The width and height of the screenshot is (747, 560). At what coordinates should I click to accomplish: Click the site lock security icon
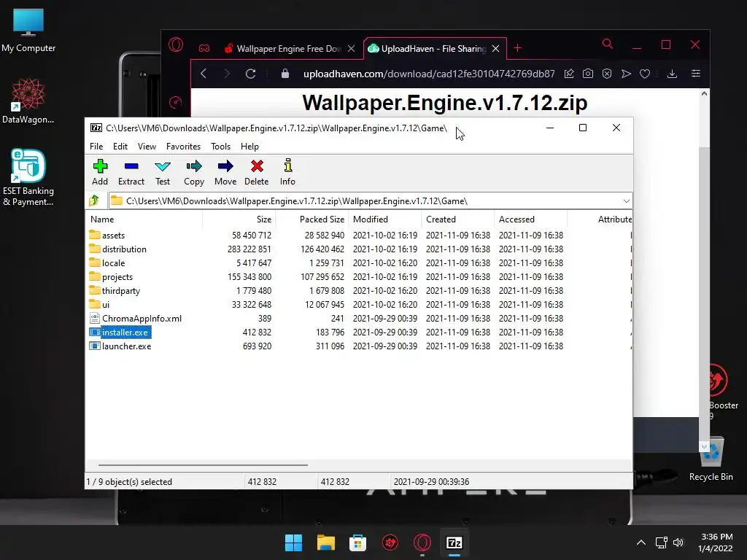click(x=285, y=74)
